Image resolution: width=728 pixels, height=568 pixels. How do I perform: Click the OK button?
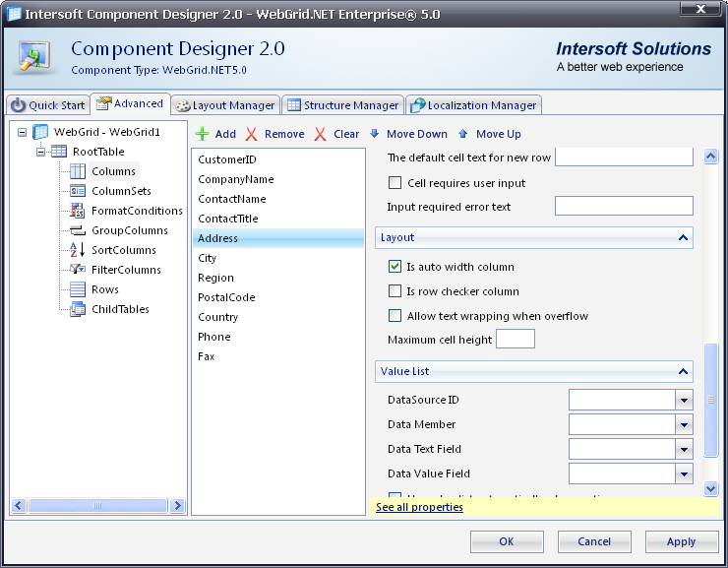(507, 541)
